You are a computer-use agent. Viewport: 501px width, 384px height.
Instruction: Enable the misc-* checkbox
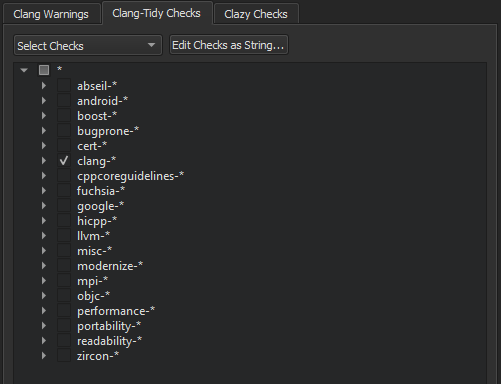click(x=64, y=251)
